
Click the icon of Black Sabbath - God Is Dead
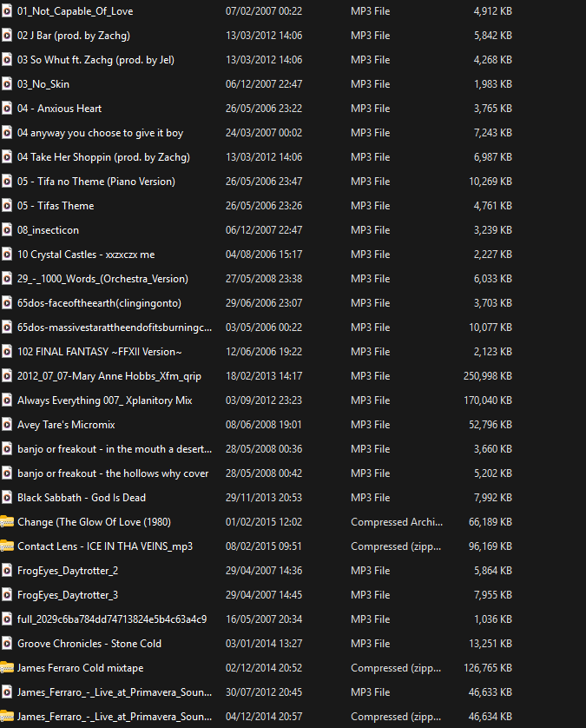(7, 497)
